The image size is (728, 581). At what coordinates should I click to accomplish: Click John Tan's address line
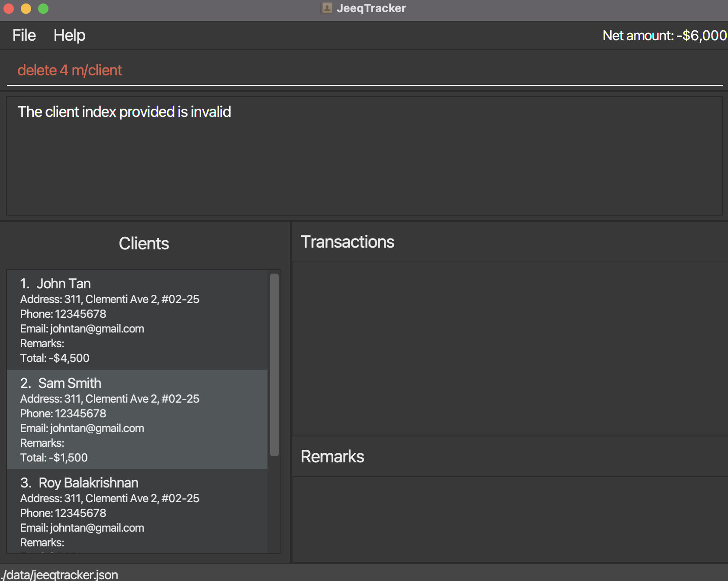(110, 299)
